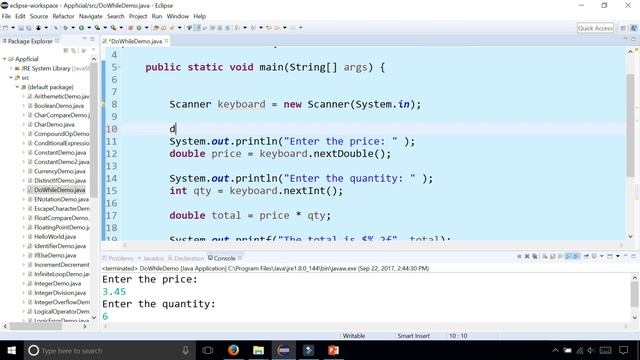The height and width of the screenshot is (360, 640).
Task: Toggle Show Console When Standard Error Changes
Action: tap(576, 256)
